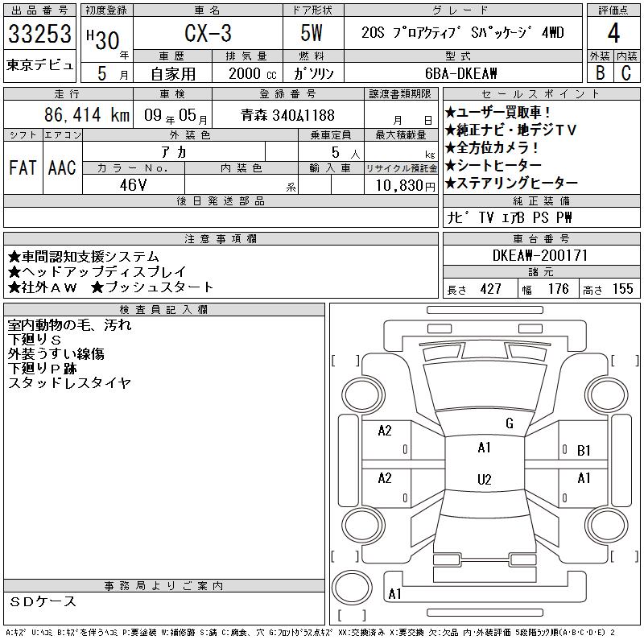Click the recycle deposit 10,830円

click(x=405, y=186)
